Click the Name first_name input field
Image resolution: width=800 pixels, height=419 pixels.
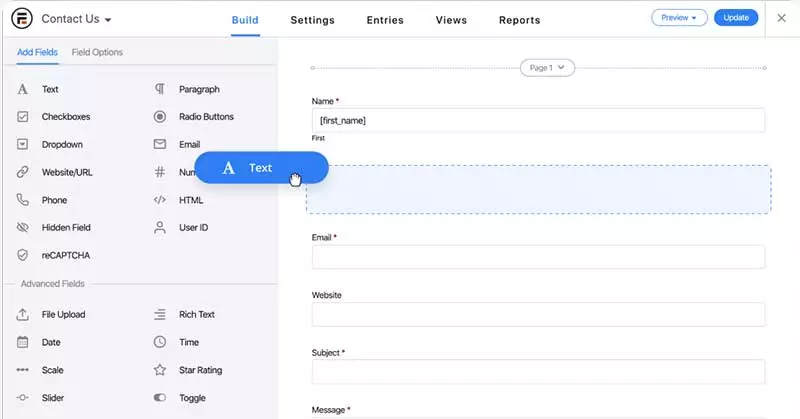pyautogui.click(x=538, y=120)
